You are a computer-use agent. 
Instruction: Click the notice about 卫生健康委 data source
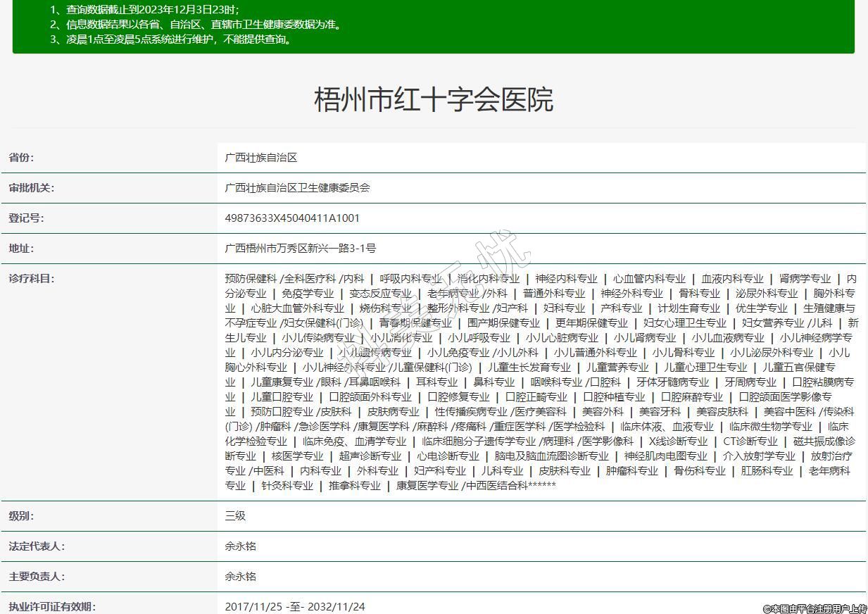[x=196, y=25]
